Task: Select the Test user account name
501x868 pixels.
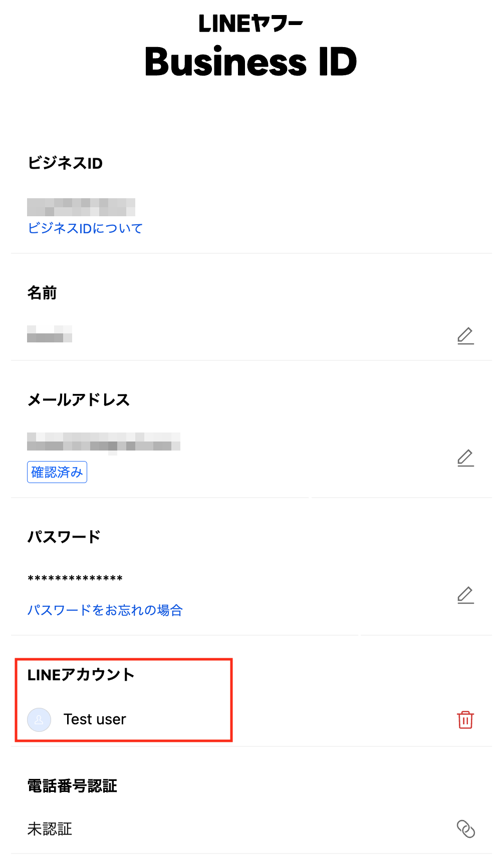Action: (x=95, y=719)
